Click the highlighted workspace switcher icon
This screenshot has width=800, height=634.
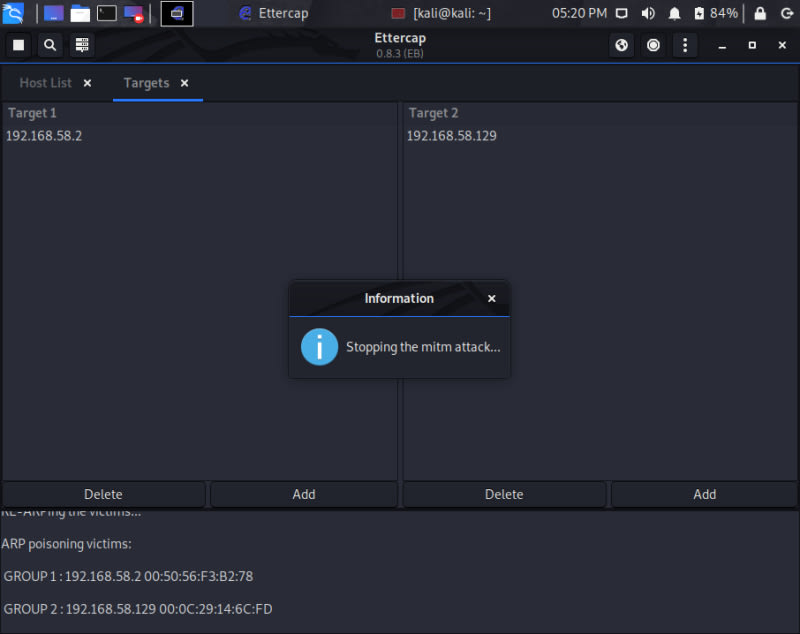pyautogui.click(x=177, y=13)
